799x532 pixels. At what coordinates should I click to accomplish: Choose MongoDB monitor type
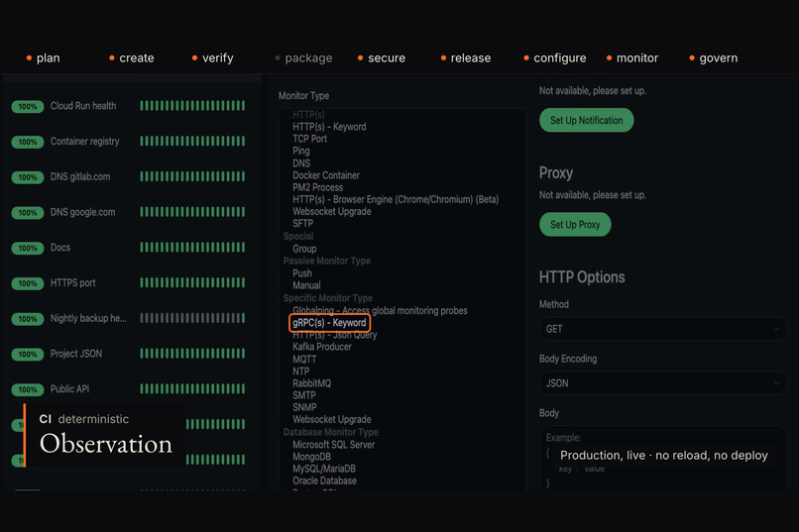click(311, 457)
